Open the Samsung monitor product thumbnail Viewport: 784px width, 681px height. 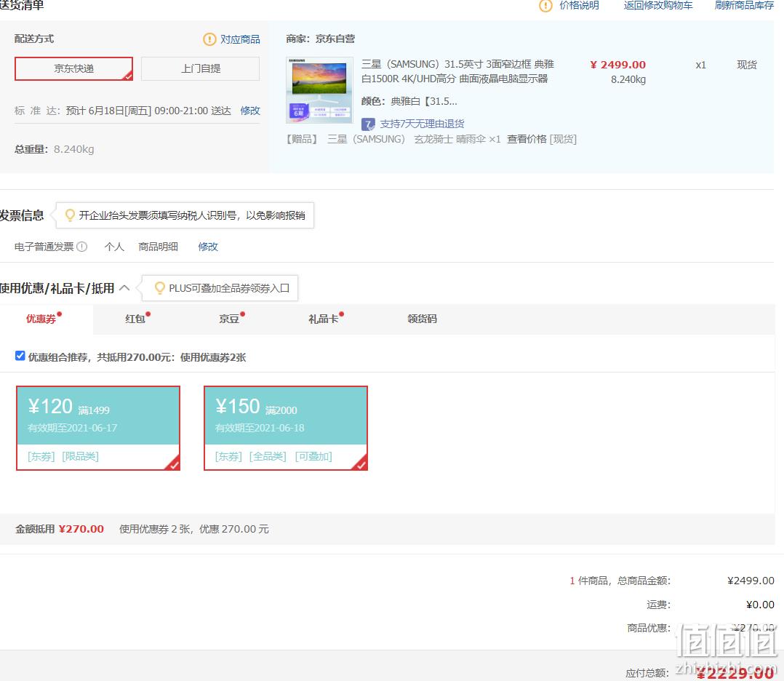[319, 90]
